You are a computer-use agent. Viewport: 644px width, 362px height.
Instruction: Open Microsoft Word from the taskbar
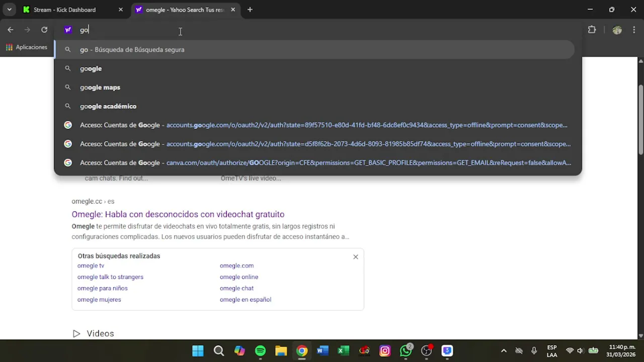point(323,351)
